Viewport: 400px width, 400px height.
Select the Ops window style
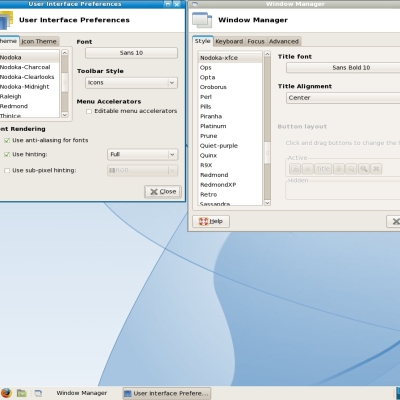230,68
